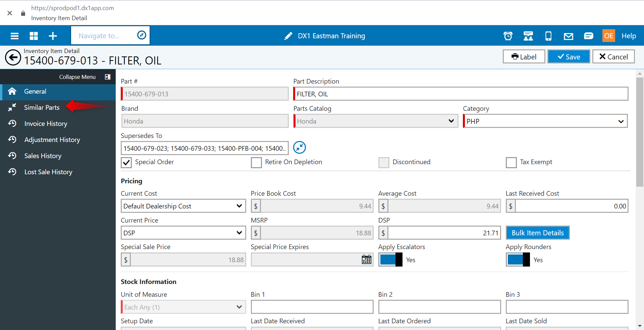Image resolution: width=644 pixels, height=330 pixels.
Task: Click the back arrow circle icon
Action: 13,57
